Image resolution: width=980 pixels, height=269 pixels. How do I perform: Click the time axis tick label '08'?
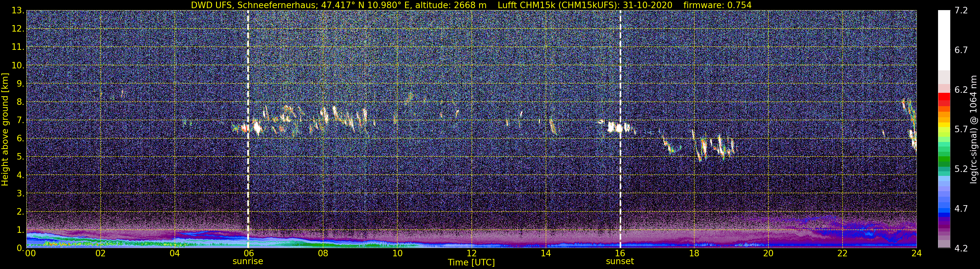[x=323, y=254]
